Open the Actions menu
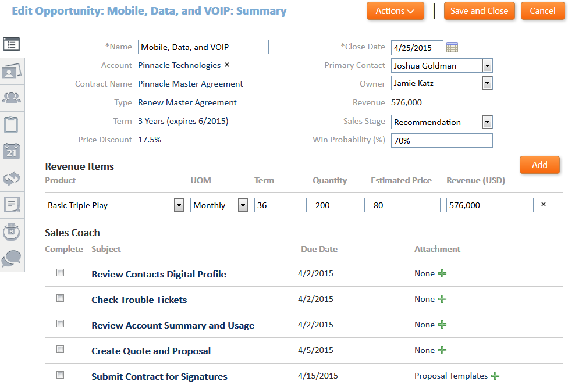Screen dimensions: 568x392 (395, 11)
